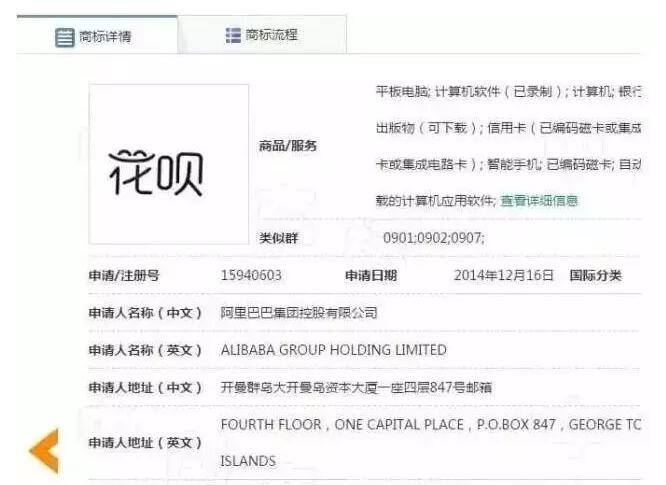Click the 商标详情 document icon

[x=65, y=37]
